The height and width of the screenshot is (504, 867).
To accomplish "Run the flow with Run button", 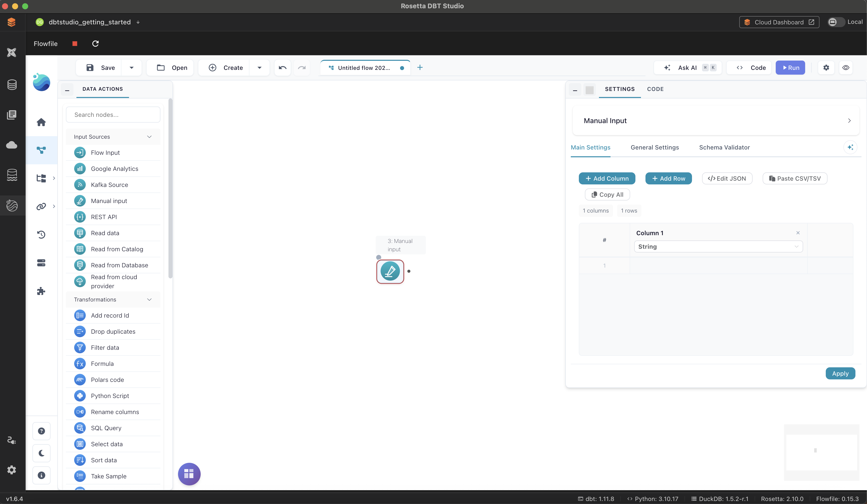I will point(790,68).
